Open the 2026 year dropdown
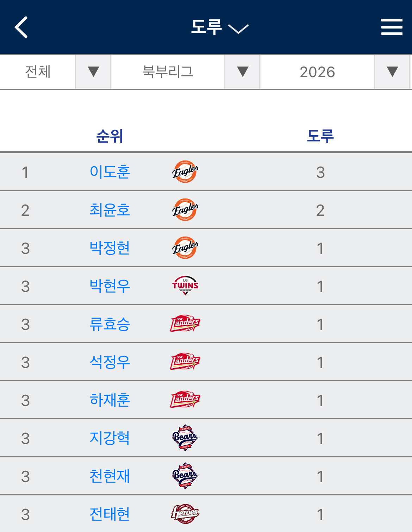 click(x=335, y=72)
